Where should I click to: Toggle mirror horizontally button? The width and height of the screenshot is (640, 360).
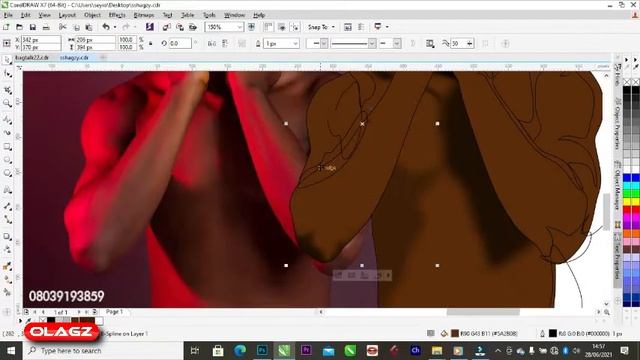click(211, 43)
